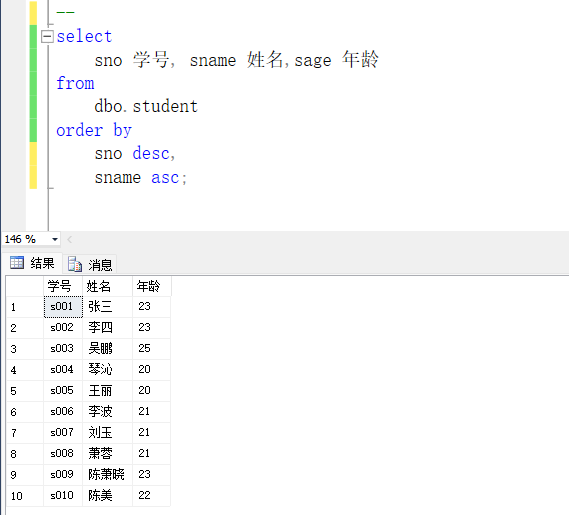Collapse the select statement outline block

tap(47, 36)
